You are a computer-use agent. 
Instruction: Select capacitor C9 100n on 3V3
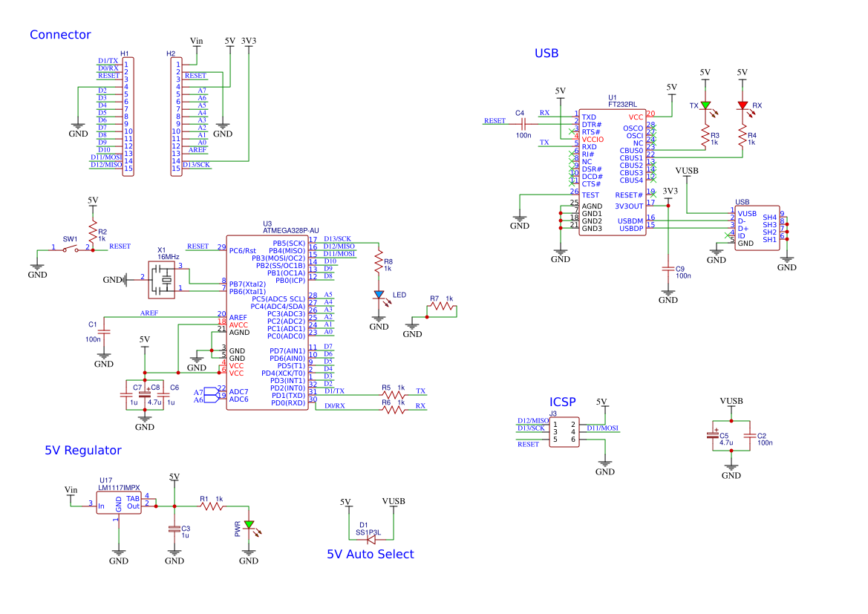(668, 269)
